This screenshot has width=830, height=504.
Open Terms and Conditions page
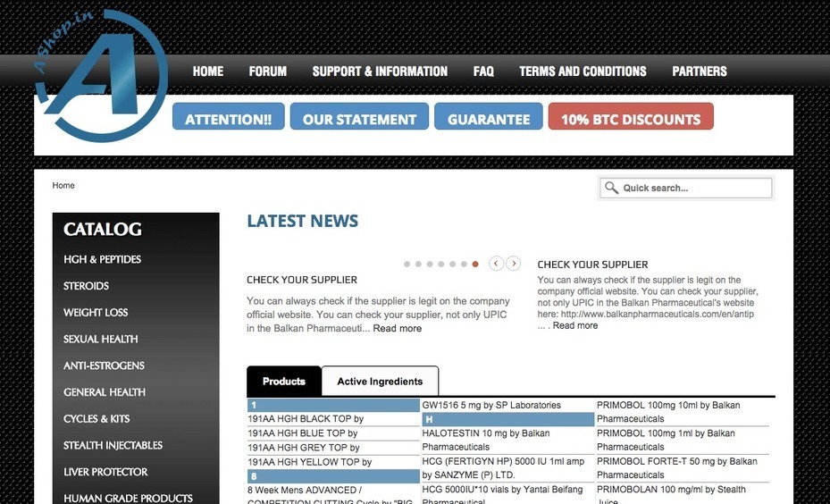(x=583, y=71)
